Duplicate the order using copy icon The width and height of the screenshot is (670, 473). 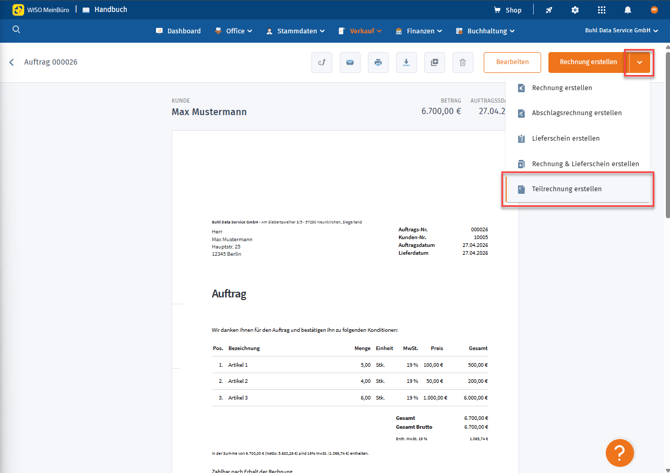(434, 62)
